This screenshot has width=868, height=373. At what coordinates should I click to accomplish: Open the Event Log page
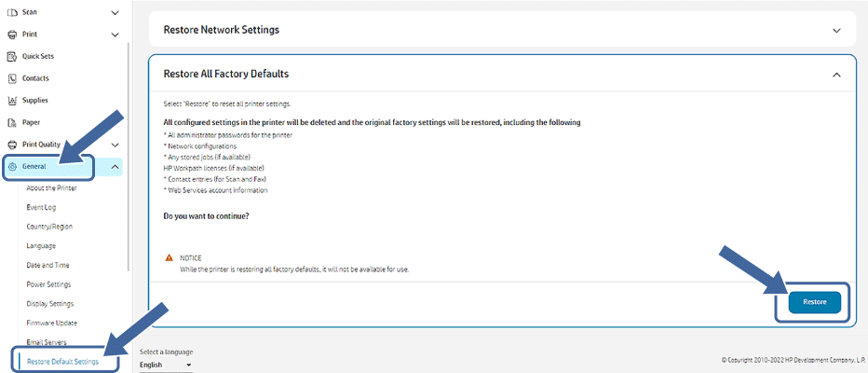click(x=41, y=207)
